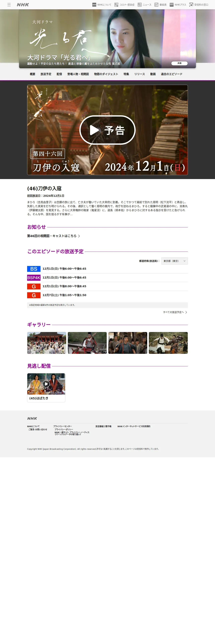Open the 都道府県 東京都 dropdown
This screenshot has width=215, height=644.
174,261
